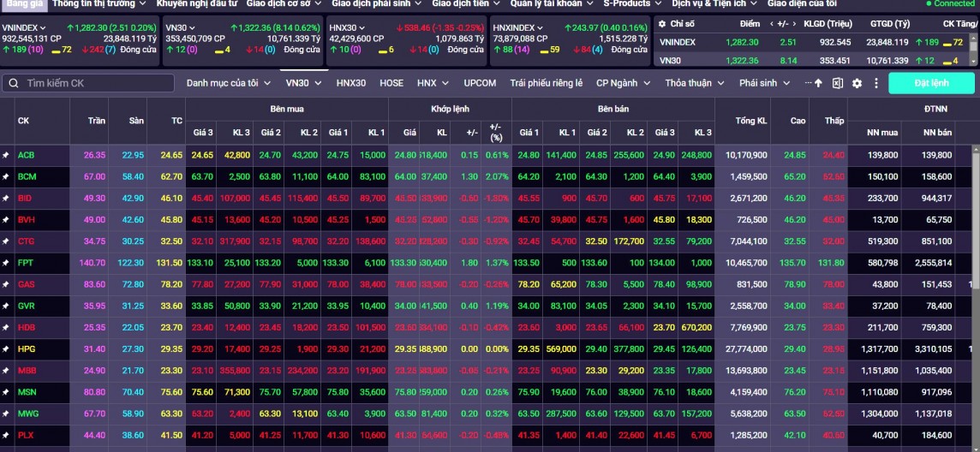Toggle the pin for FPT row
The width and height of the screenshot is (980, 452).
tap(6, 263)
